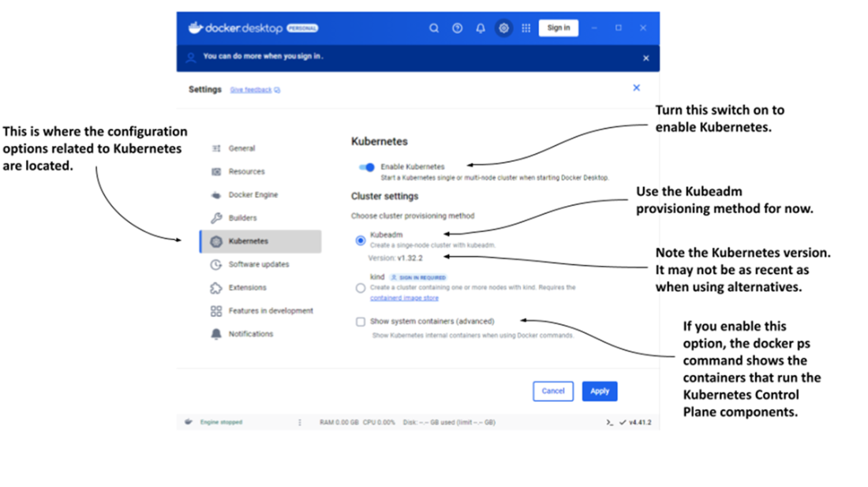Image resolution: width=868 pixels, height=487 pixels.
Task: Open the search magnifier in header
Action: tap(434, 28)
